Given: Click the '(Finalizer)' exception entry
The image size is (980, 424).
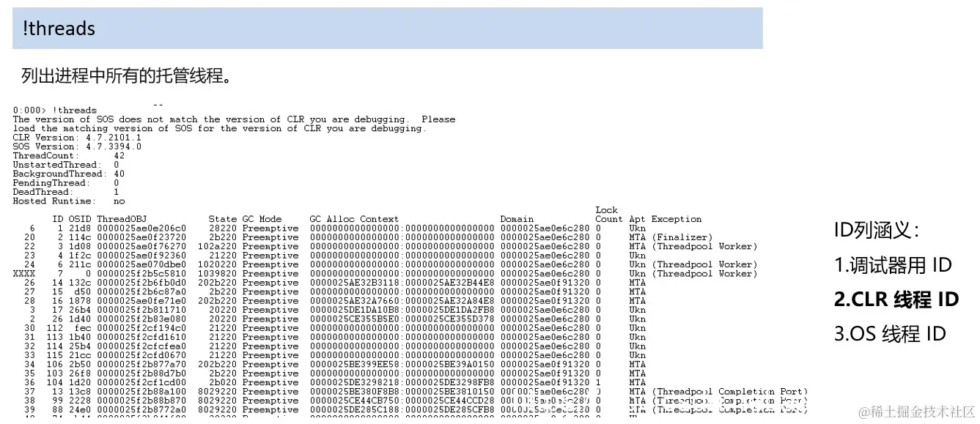Looking at the screenshot, I should coord(682,237).
